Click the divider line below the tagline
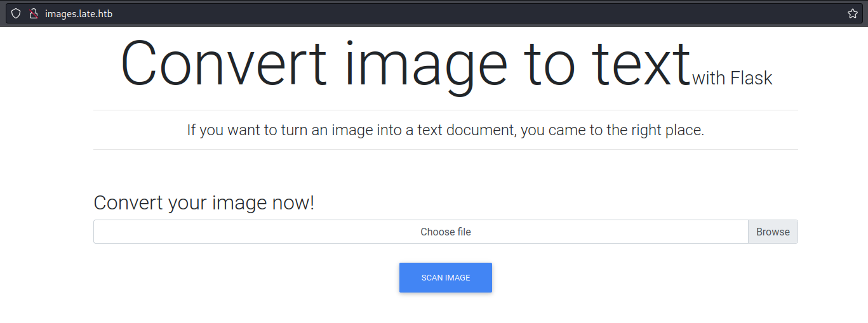The image size is (868, 323). [x=445, y=150]
